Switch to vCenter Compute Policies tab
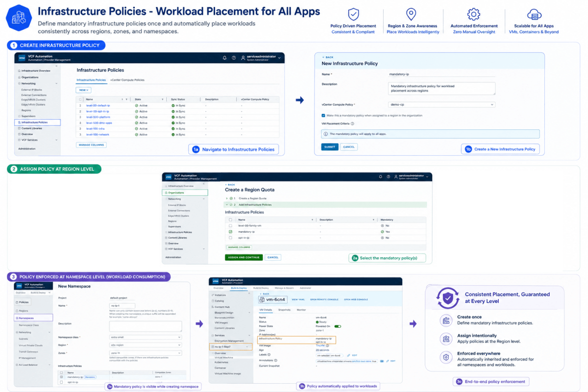The image size is (588, 392). [127, 80]
